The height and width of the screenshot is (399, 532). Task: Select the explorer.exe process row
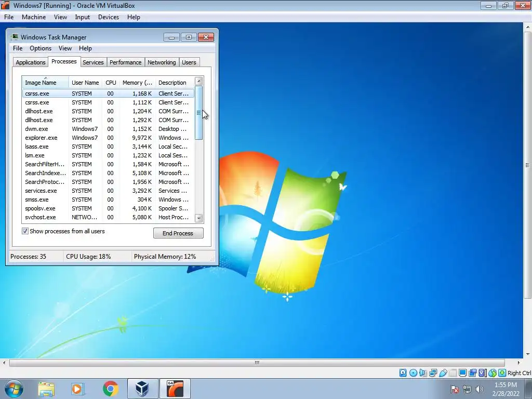[108, 138]
